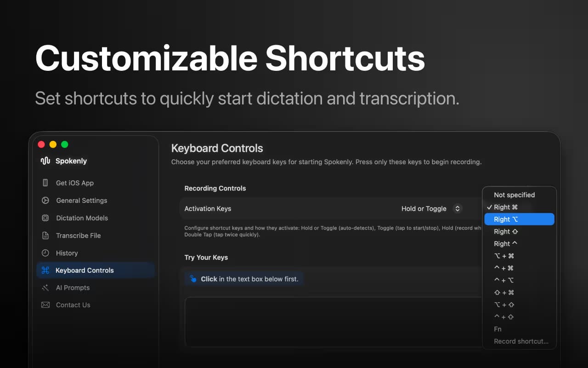Select the ⌥ + ⌘ key combination
This screenshot has width=588, height=368.
(x=503, y=256)
